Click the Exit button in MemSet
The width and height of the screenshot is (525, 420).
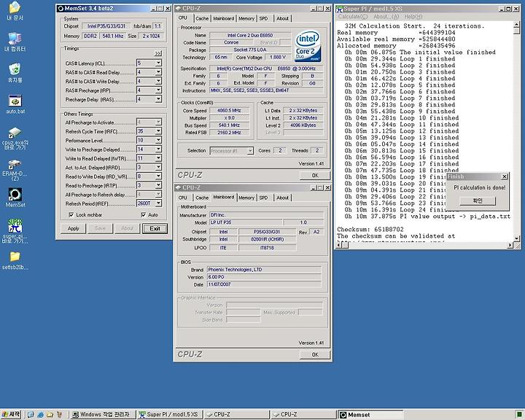pos(155,228)
